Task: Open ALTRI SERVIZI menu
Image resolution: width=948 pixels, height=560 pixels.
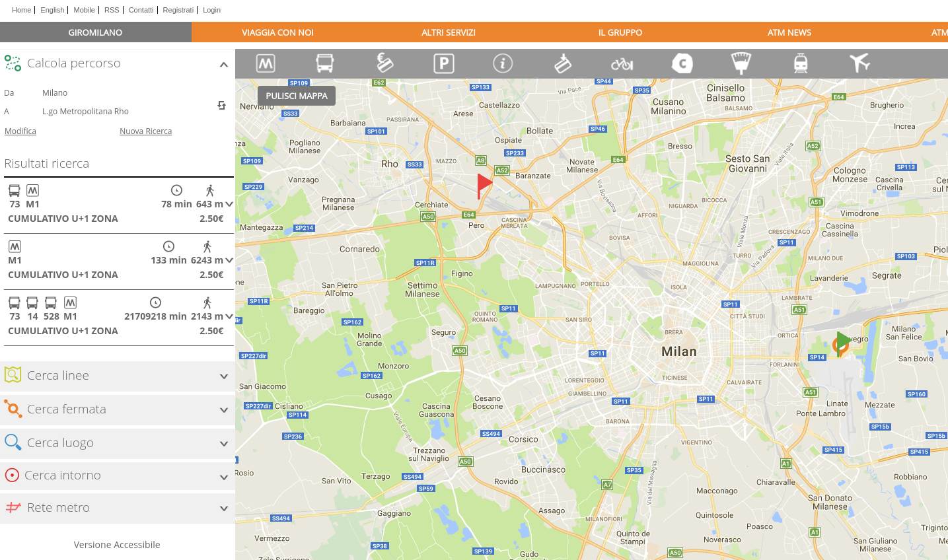Action: [x=449, y=32]
